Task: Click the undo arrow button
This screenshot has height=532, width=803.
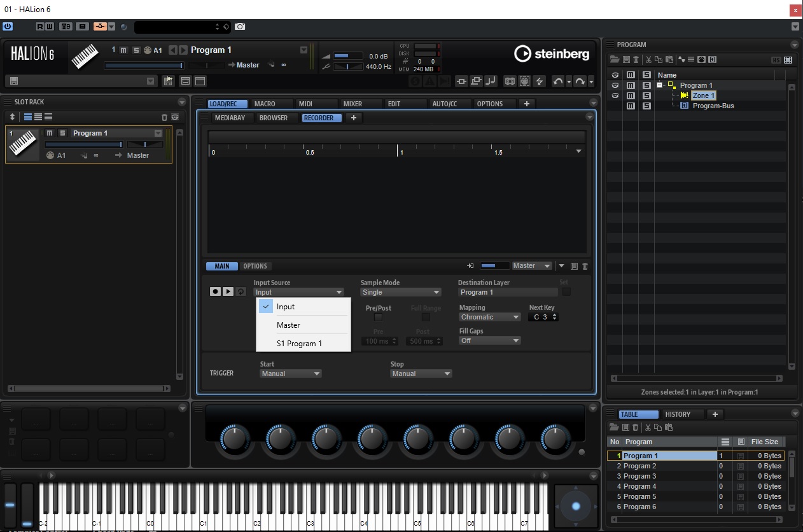Action: click(x=558, y=81)
